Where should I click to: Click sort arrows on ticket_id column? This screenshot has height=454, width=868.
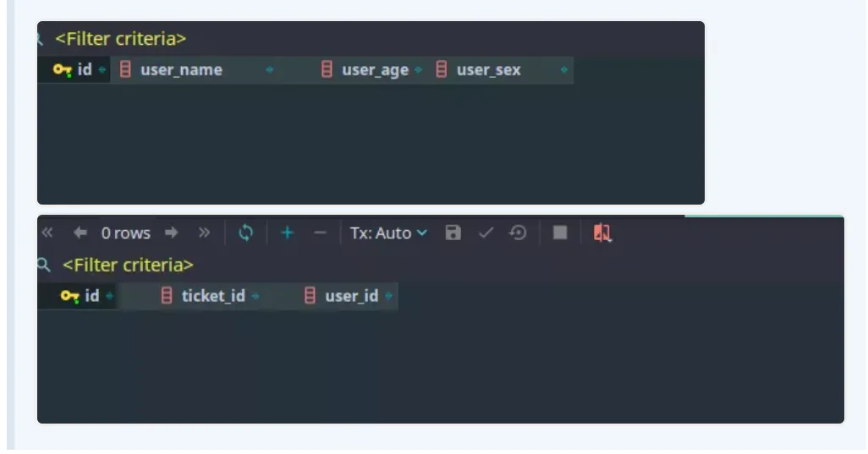point(255,296)
